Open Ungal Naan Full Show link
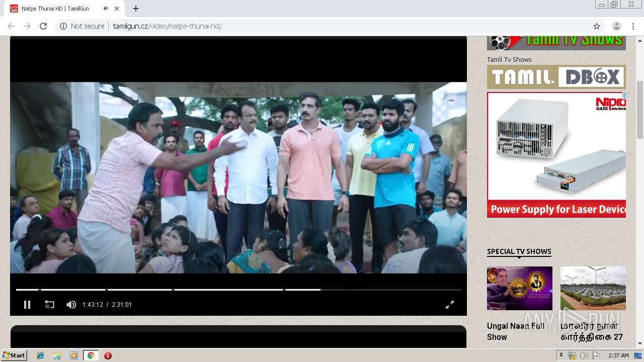The height and width of the screenshot is (362, 644). (x=516, y=331)
